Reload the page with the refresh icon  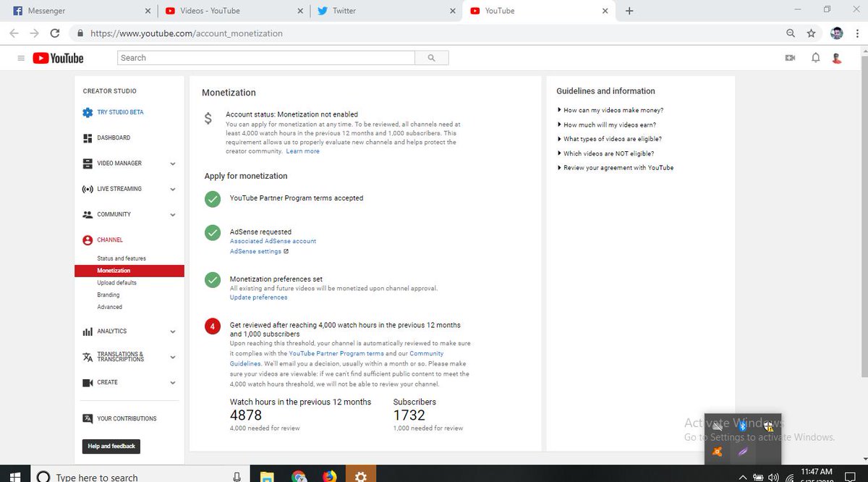click(55, 33)
